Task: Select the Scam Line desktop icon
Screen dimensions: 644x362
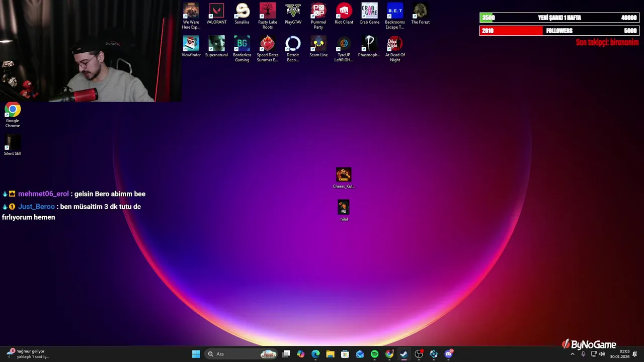Action: [318, 47]
